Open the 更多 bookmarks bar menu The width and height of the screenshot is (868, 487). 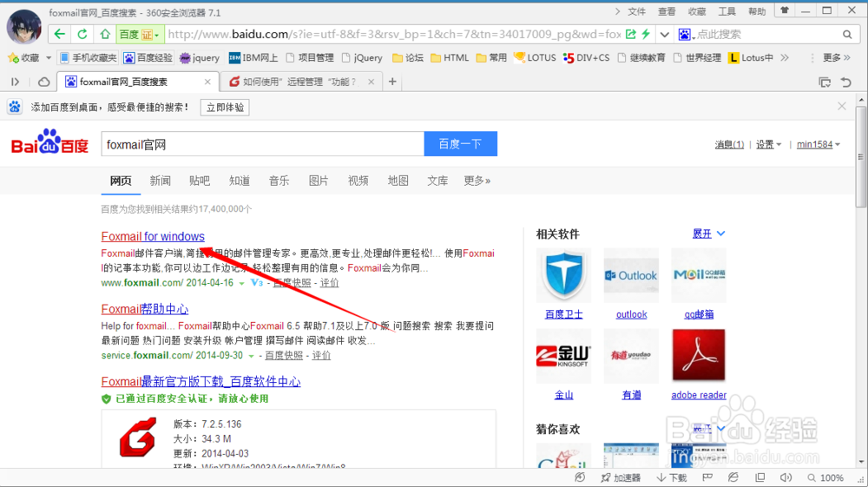(836, 57)
